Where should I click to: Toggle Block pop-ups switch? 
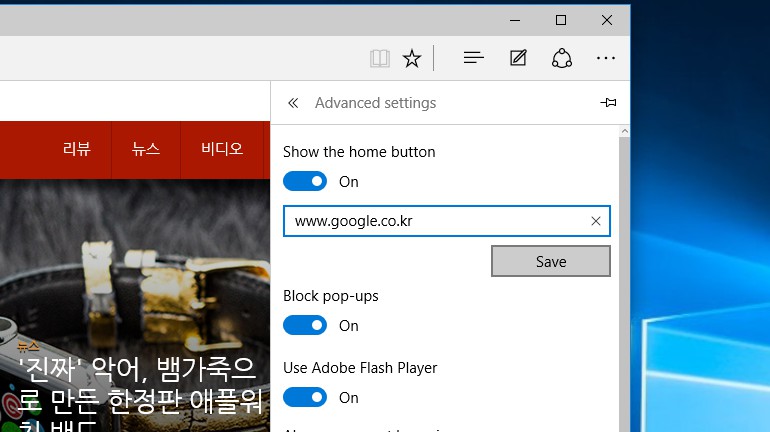click(305, 325)
